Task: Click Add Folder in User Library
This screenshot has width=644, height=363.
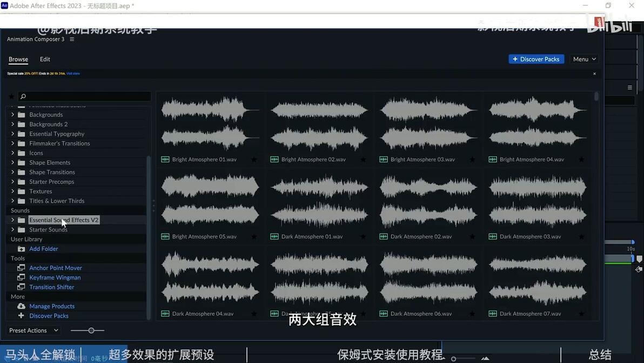Action: pos(44,249)
